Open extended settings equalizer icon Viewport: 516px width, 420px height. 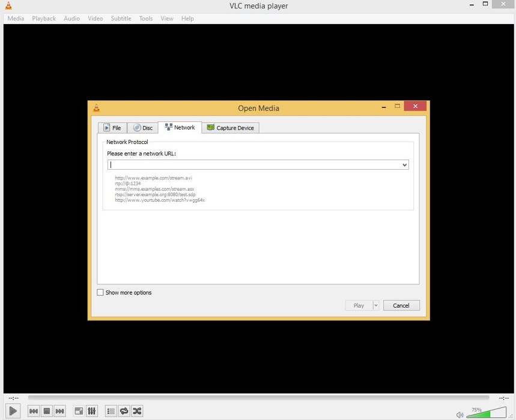pyautogui.click(x=92, y=411)
